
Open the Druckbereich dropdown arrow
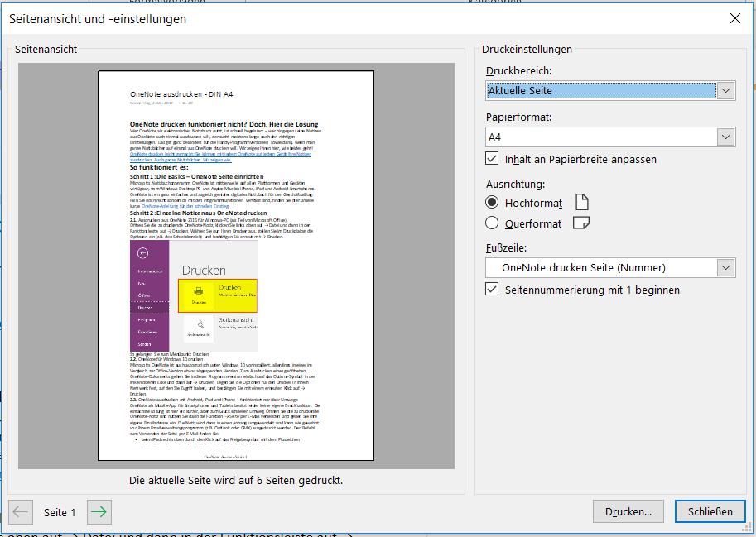[x=725, y=90]
